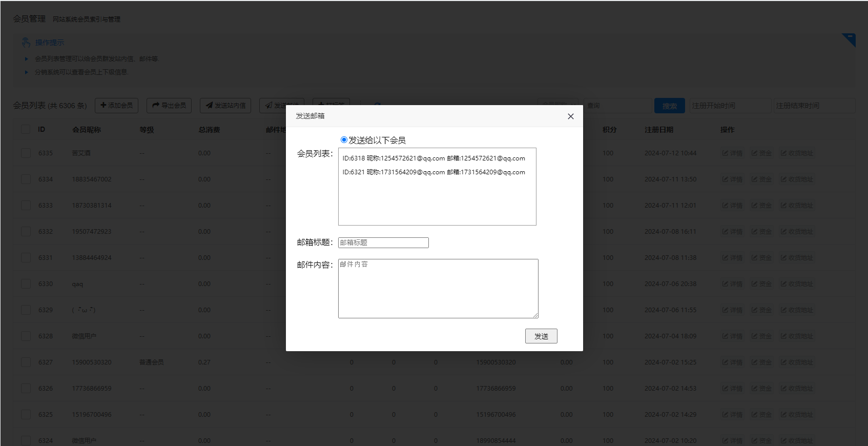868x446 pixels.
Task: Check the checkbox for member 6327
Action: tap(26, 362)
